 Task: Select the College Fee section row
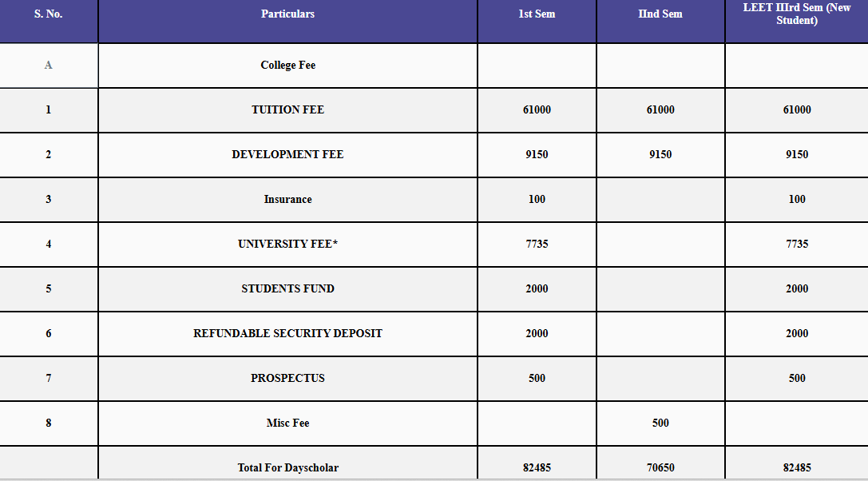click(434, 66)
